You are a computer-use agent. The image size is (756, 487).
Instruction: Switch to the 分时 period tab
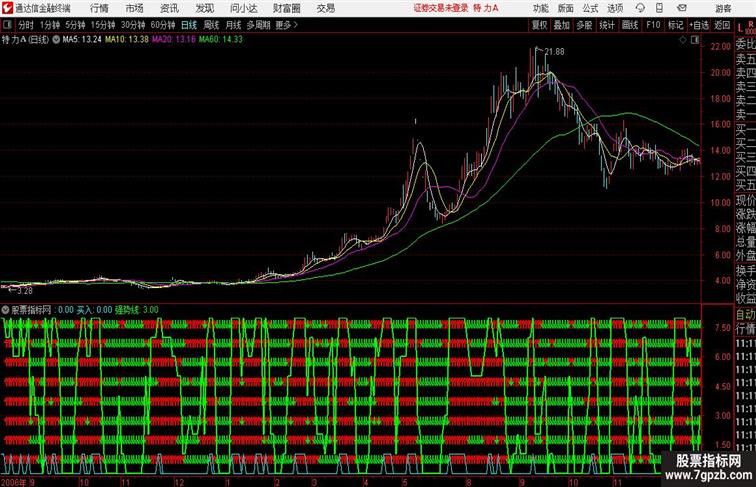click(26, 25)
